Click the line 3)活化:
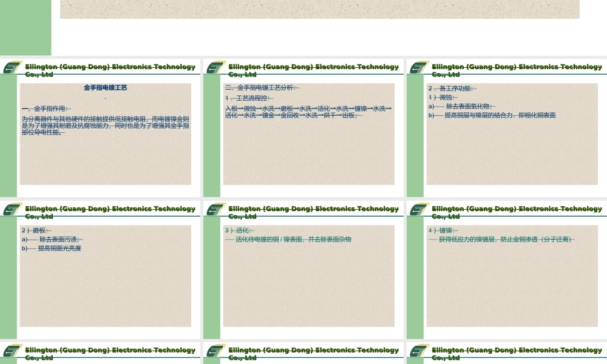607x364 pixels. [240, 231]
